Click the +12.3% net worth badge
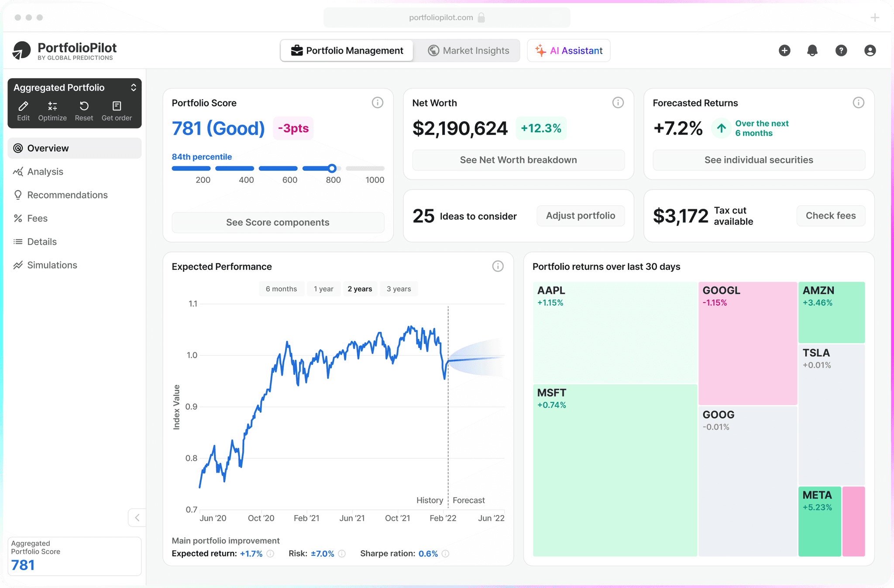Screen dimensions: 894x588 click(541, 128)
